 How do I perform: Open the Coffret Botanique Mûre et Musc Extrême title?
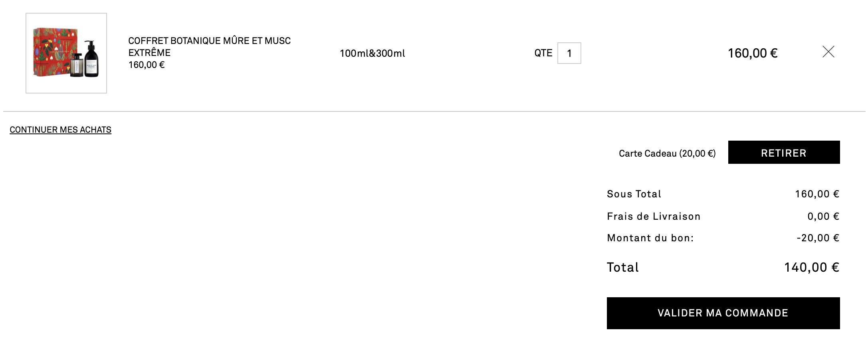(x=209, y=46)
